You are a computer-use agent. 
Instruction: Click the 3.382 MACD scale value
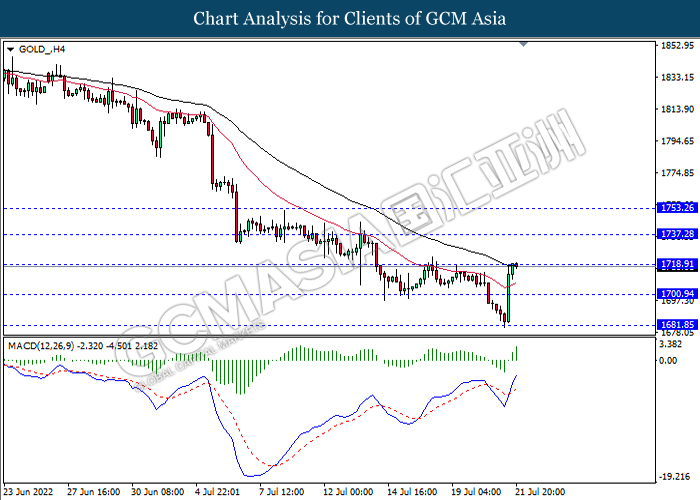point(670,344)
